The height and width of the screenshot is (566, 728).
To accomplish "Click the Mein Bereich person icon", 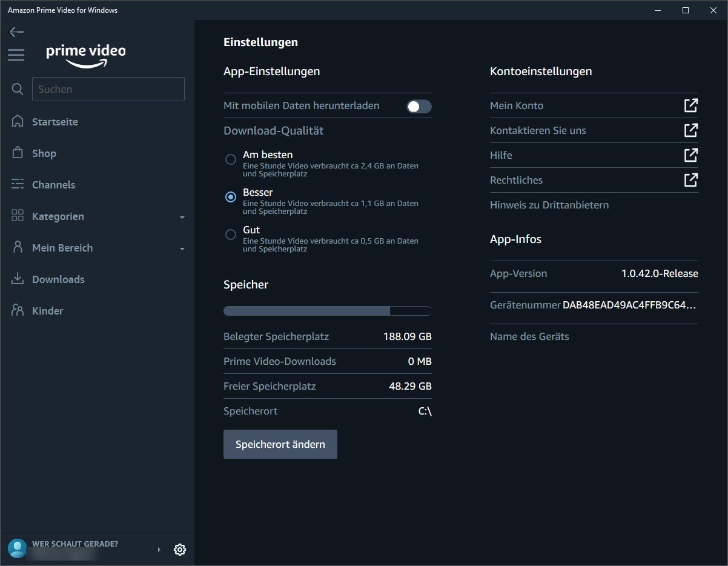I will tap(18, 247).
